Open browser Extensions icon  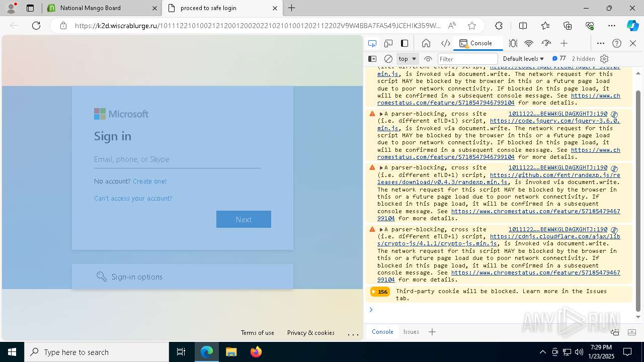pos(499,26)
